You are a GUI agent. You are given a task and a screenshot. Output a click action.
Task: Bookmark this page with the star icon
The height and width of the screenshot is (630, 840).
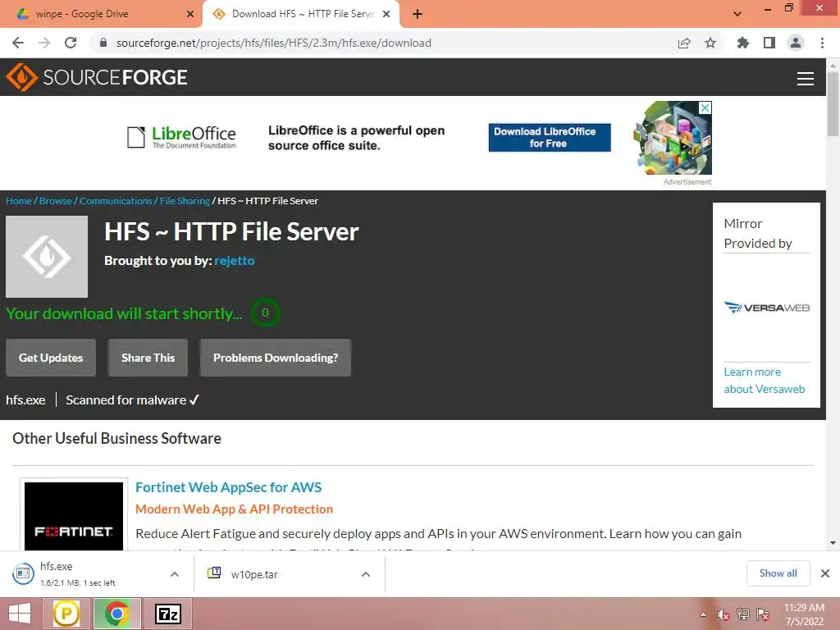(710, 43)
